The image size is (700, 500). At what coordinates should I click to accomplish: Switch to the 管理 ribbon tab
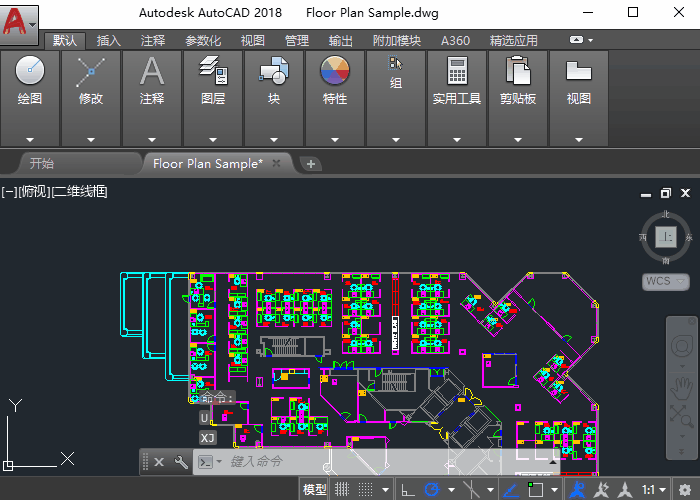pyautogui.click(x=297, y=41)
